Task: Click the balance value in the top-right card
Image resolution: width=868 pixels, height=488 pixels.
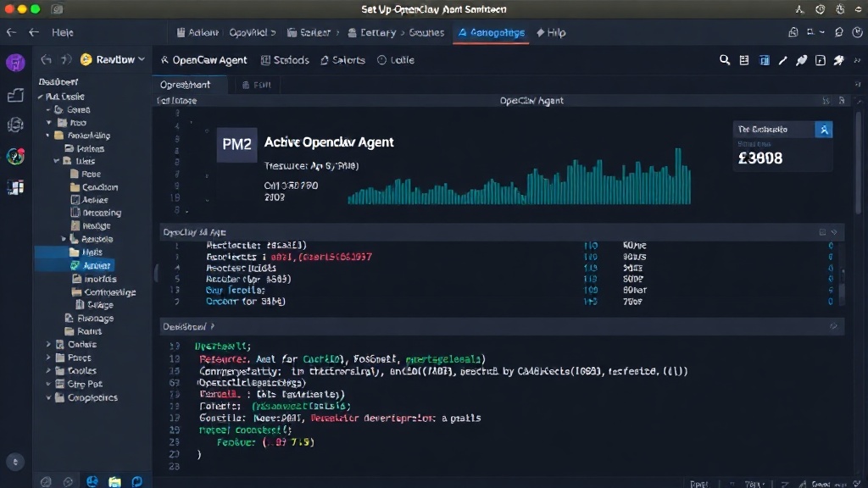Action: point(760,158)
